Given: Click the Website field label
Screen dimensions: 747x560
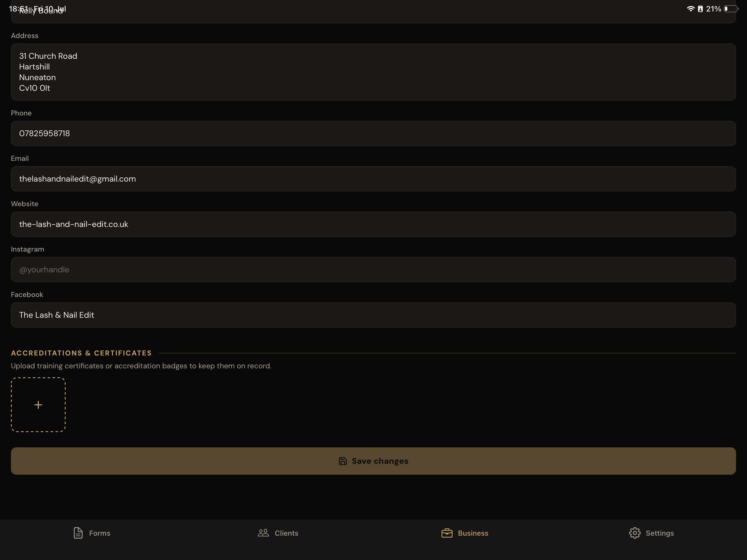Looking at the screenshot, I should [x=24, y=204].
